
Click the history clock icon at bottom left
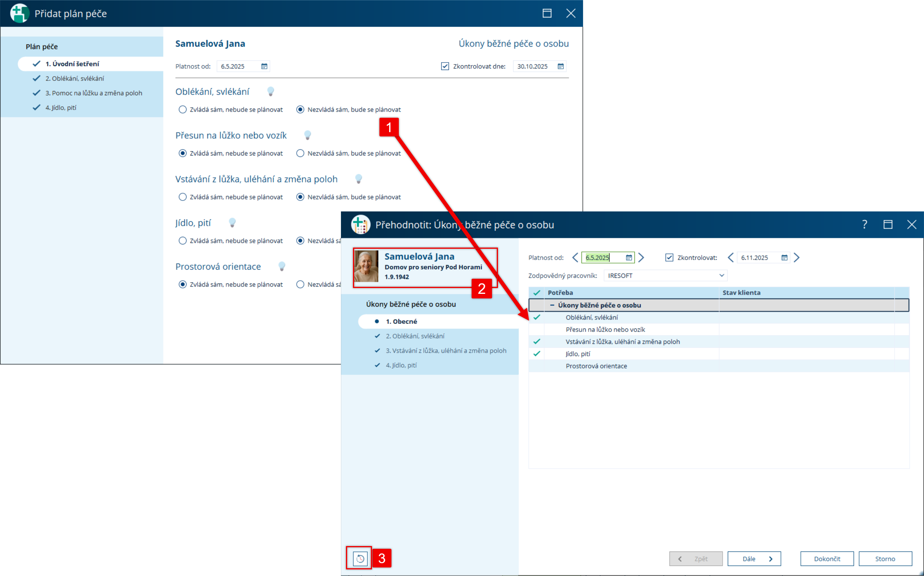coord(360,559)
